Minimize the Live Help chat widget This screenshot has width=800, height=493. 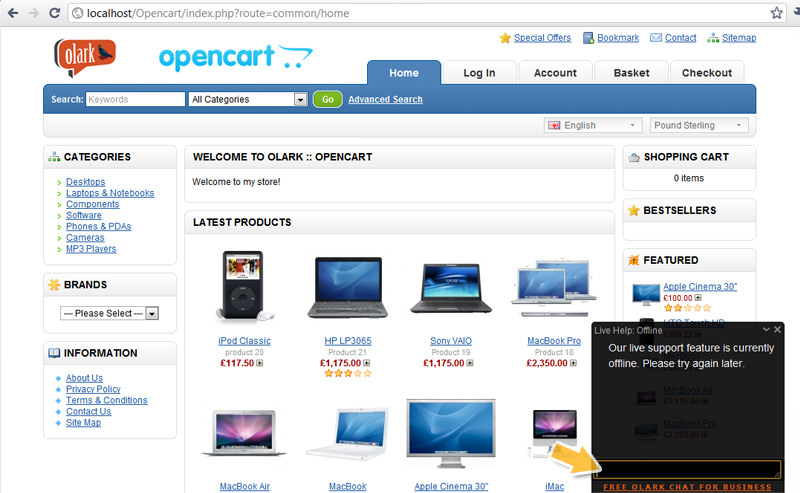coord(767,329)
